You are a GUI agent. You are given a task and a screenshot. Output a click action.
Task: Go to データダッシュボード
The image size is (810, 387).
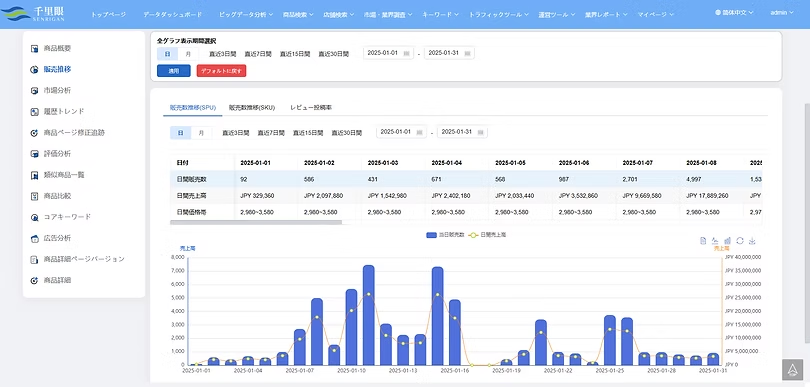[x=173, y=14]
